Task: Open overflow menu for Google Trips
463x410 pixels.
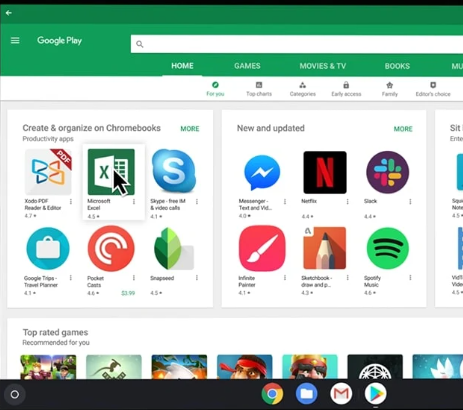Action: pos(71,278)
